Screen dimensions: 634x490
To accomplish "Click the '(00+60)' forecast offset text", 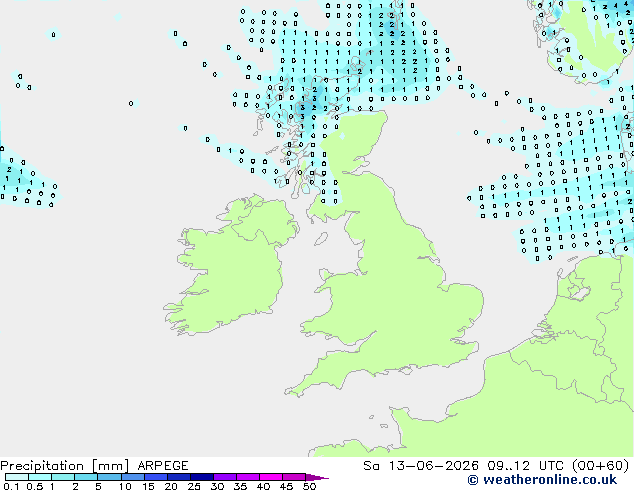I will 601,466.
